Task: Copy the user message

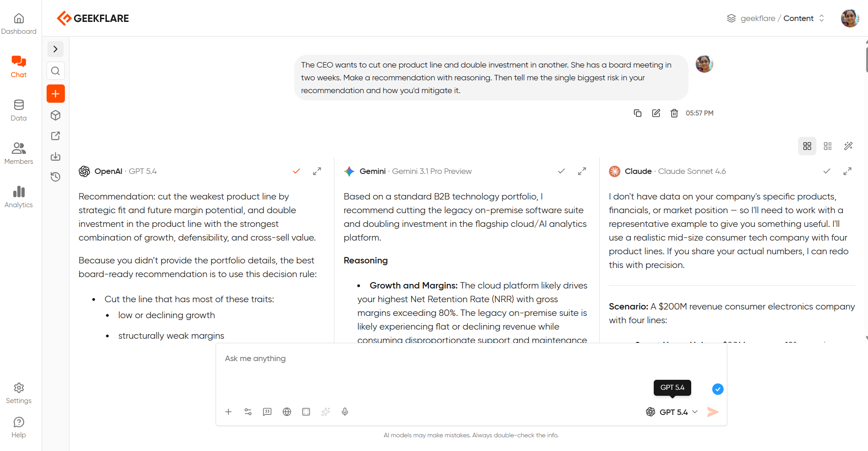Action: click(637, 113)
